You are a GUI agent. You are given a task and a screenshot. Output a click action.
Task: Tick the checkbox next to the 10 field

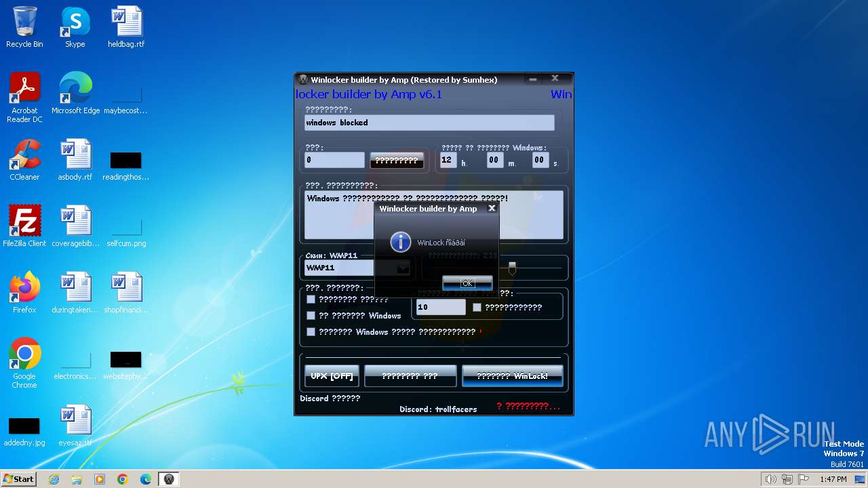477,307
